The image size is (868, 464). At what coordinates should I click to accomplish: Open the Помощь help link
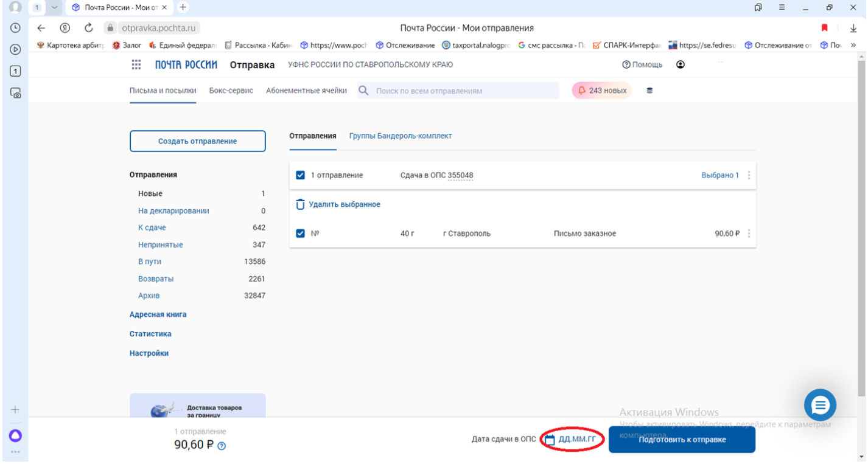642,64
